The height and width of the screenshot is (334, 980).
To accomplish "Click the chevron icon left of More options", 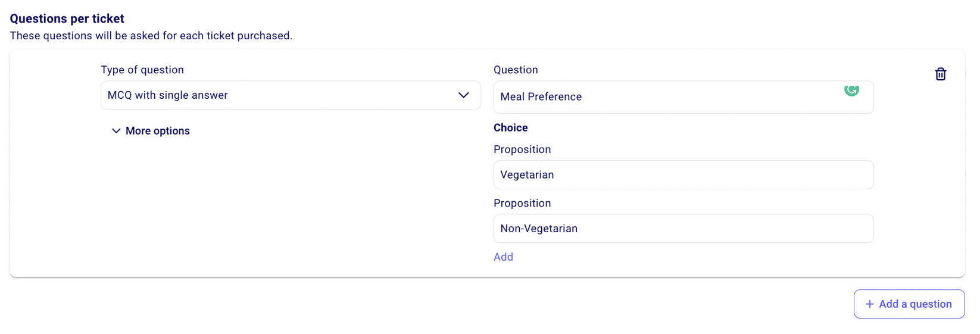I will 116,131.
